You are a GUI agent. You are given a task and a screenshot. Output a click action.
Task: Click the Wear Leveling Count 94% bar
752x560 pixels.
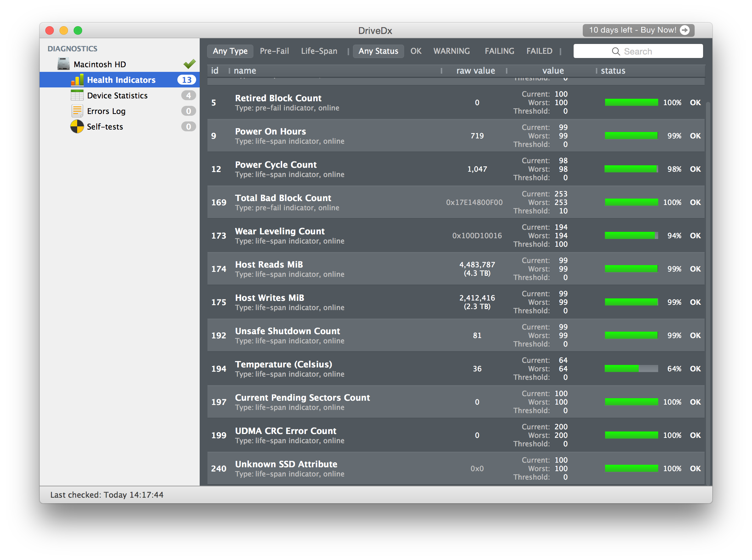click(x=631, y=235)
